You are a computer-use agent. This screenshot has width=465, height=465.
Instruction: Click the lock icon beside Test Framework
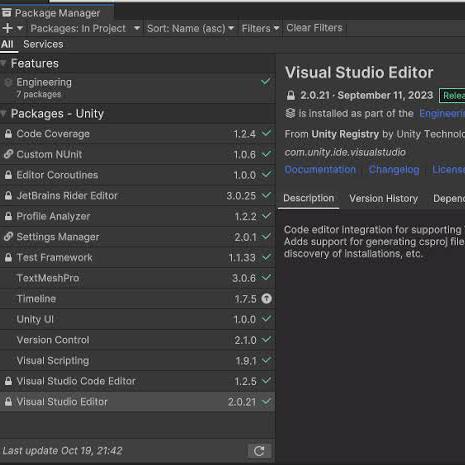(8, 257)
